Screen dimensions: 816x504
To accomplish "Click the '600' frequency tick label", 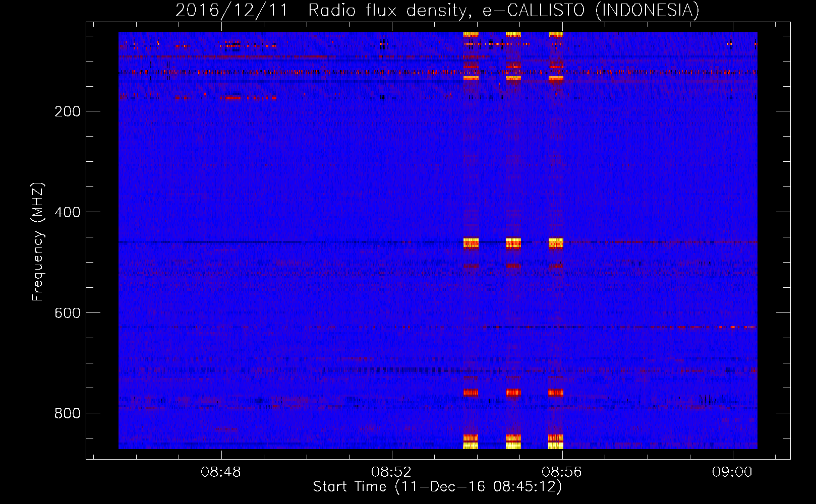I will pos(68,313).
